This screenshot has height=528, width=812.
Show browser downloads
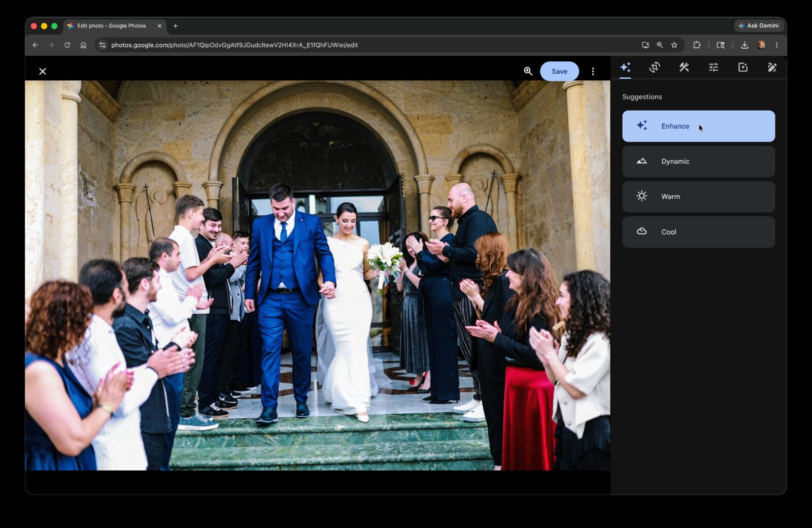pyautogui.click(x=745, y=45)
